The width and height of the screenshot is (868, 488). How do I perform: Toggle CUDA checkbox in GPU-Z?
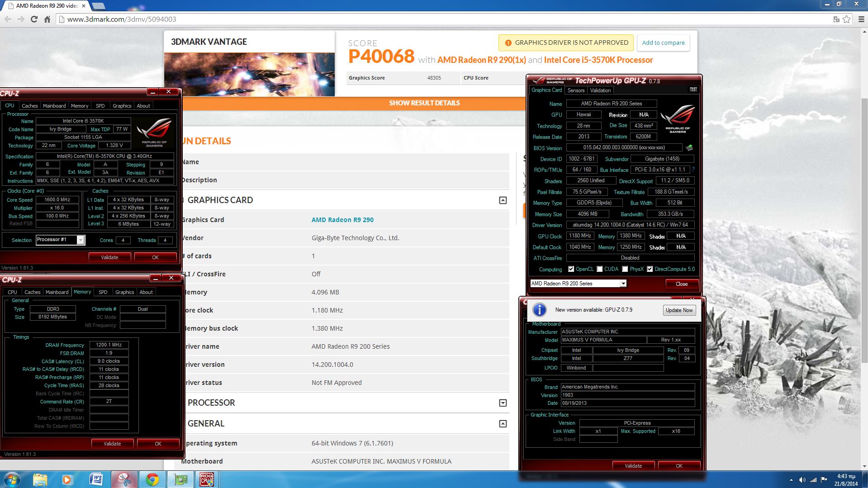click(x=600, y=269)
